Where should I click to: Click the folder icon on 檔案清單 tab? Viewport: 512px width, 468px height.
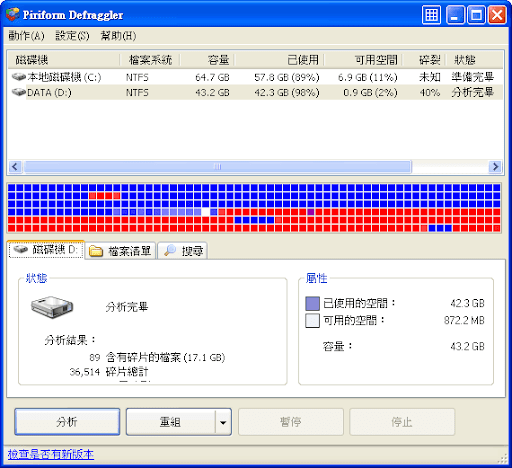(x=96, y=251)
